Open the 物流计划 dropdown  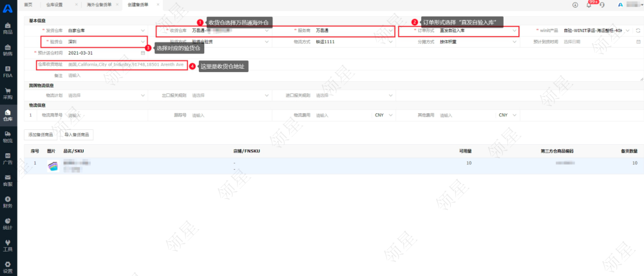pos(106,95)
